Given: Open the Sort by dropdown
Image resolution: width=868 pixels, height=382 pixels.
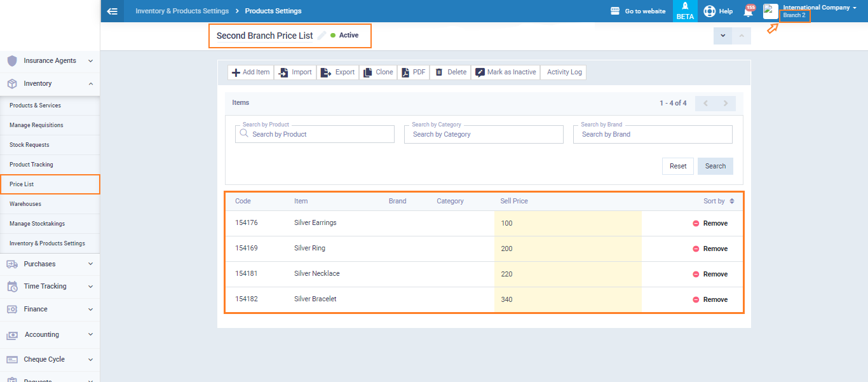Looking at the screenshot, I should pos(719,201).
